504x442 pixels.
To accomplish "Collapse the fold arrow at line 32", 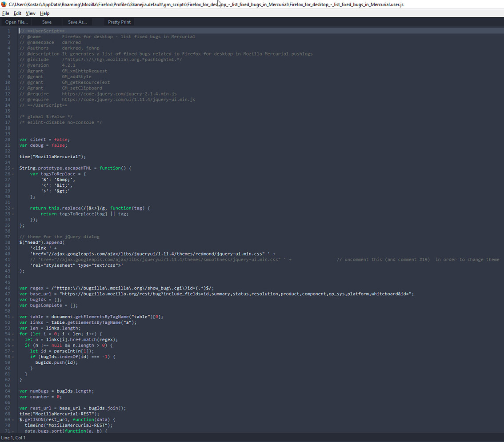I will [x=13, y=209].
